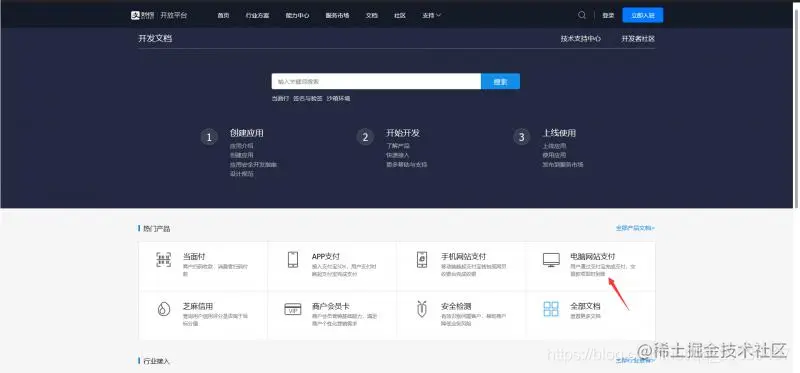Viewport: 800px width, 373px height.
Task: Open 上线使用 step heading
Action: (x=559, y=133)
